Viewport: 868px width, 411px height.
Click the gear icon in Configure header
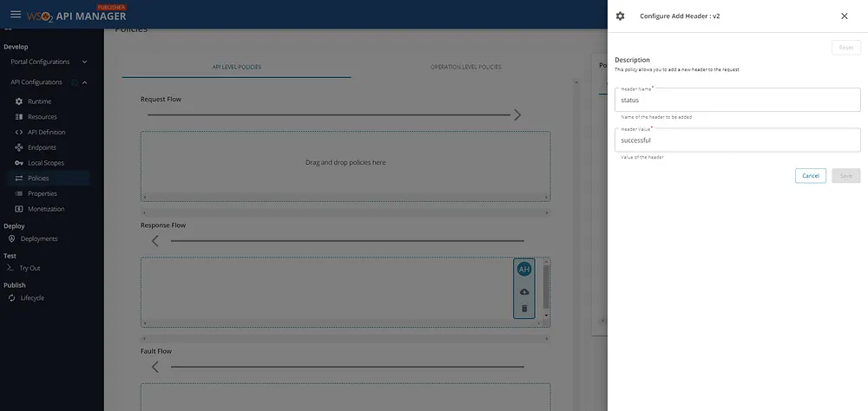620,16
